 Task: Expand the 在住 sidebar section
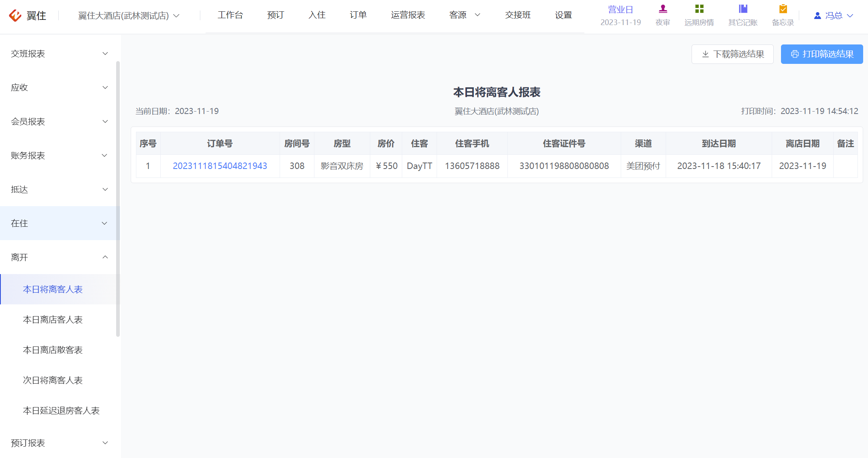(x=60, y=223)
